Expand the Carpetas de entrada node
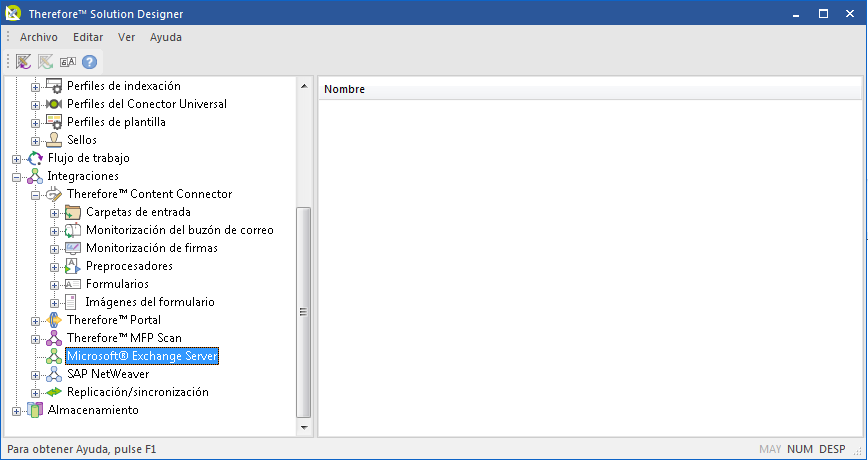 tap(54, 213)
